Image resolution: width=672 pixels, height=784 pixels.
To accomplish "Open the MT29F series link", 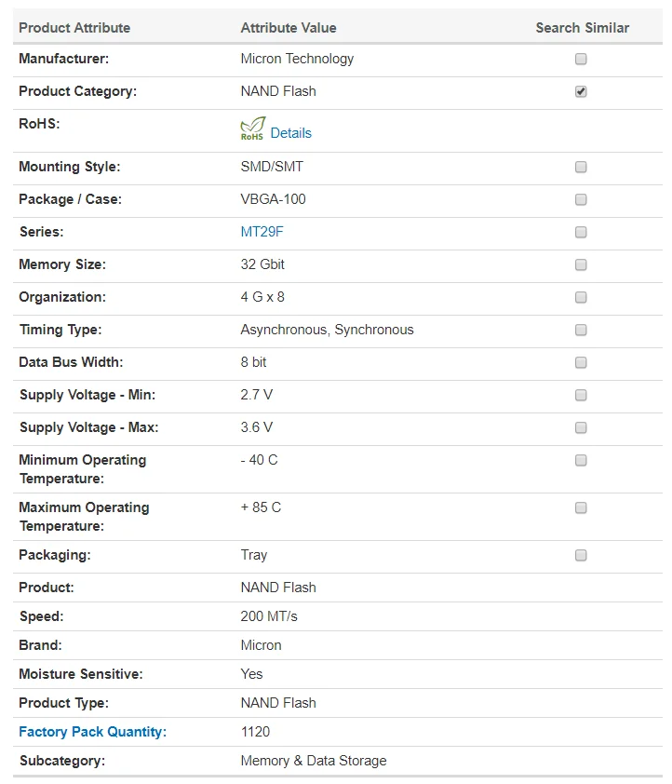I will (262, 232).
